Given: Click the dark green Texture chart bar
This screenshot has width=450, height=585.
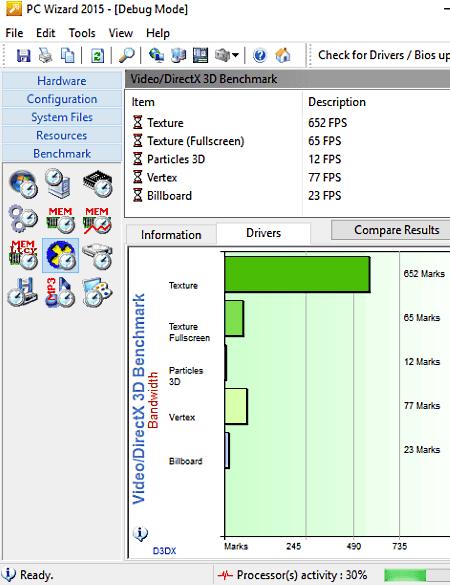Looking at the screenshot, I should click(x=297, y=274).
